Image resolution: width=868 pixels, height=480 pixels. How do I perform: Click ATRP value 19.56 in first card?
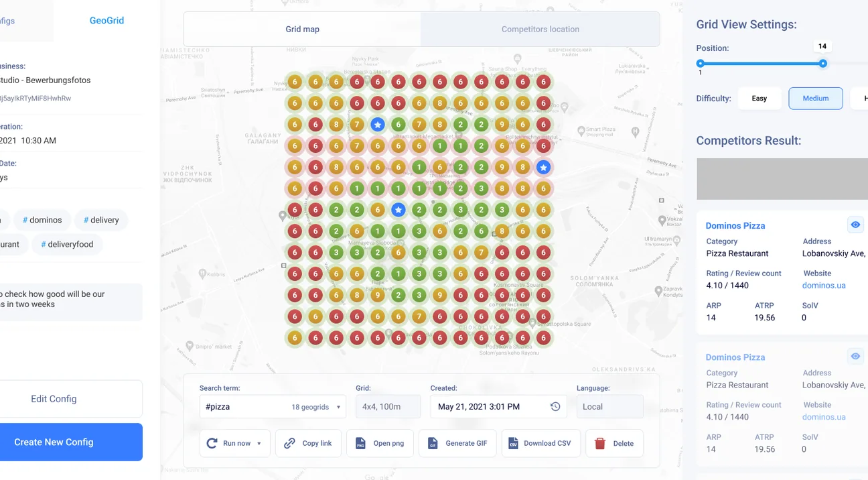765,318
